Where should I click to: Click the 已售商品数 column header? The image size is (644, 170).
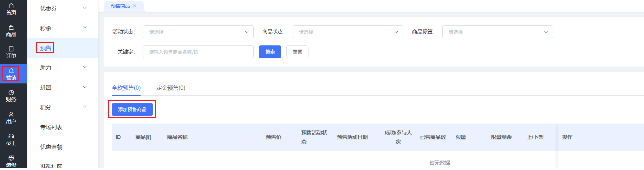tap(433, 137)
